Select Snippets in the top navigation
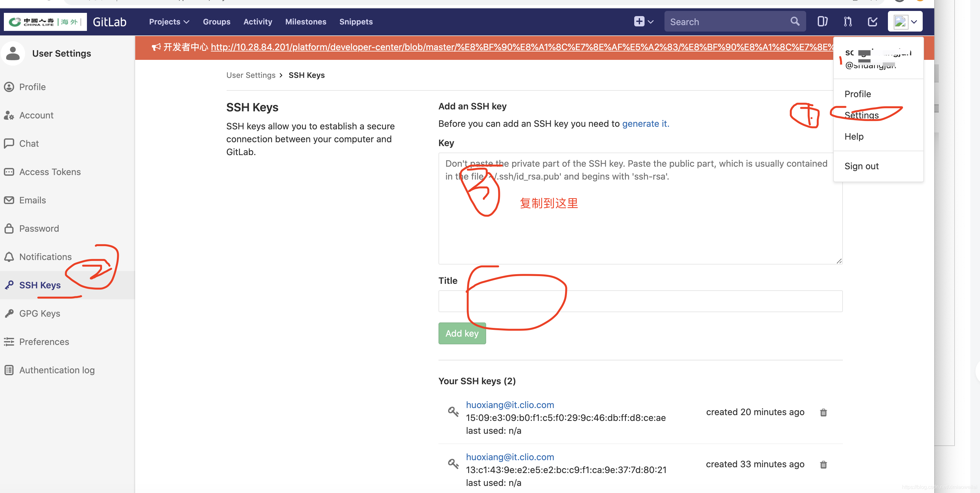980x493 pixels. tap(356, 22)
